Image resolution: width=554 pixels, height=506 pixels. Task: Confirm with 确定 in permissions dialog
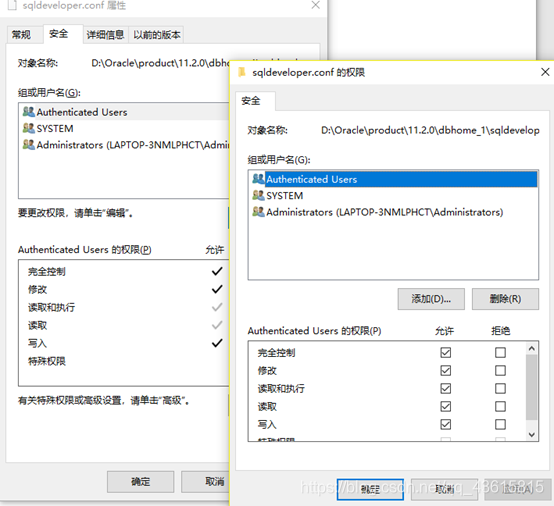click(x=370, y=489)
